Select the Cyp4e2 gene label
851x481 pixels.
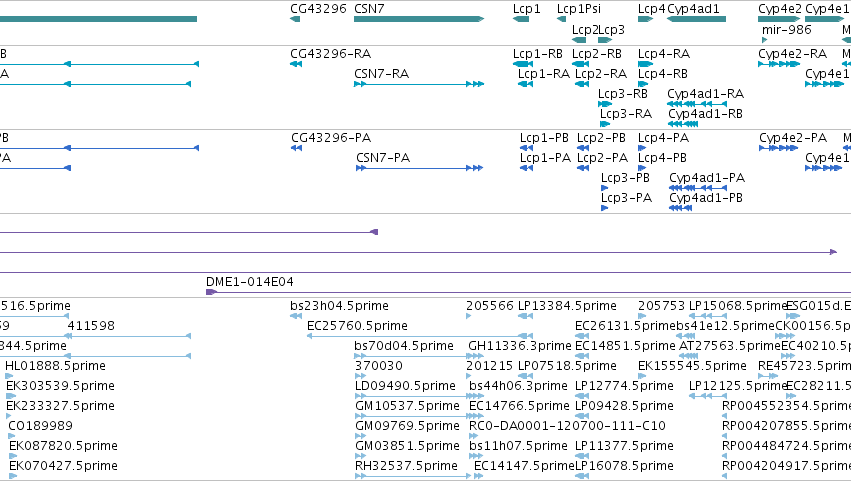click(779, 9)
